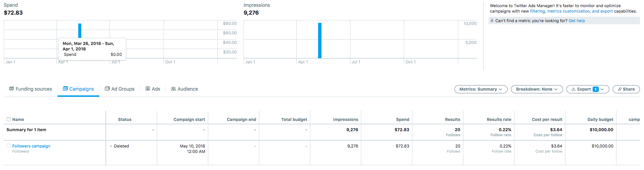The width and height of the screenshot is (644, 170).
Task: Click the Get help link
Action: tap(577, 21)
